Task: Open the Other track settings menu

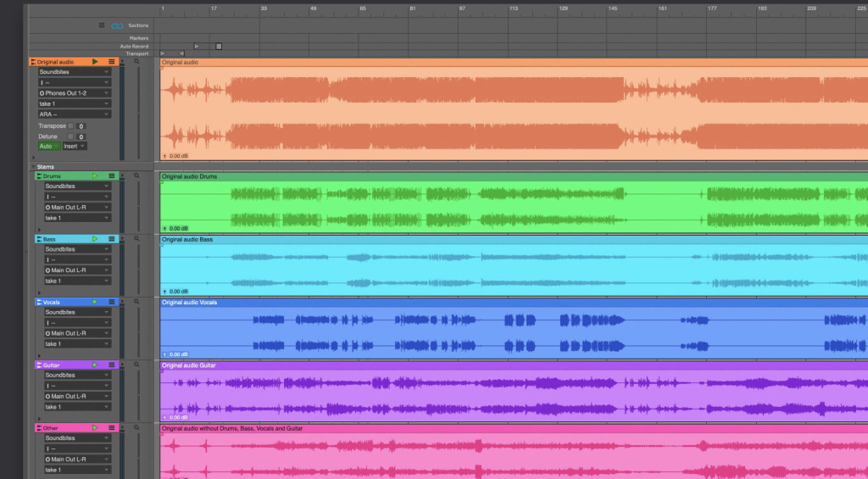Action: (112, 428)
